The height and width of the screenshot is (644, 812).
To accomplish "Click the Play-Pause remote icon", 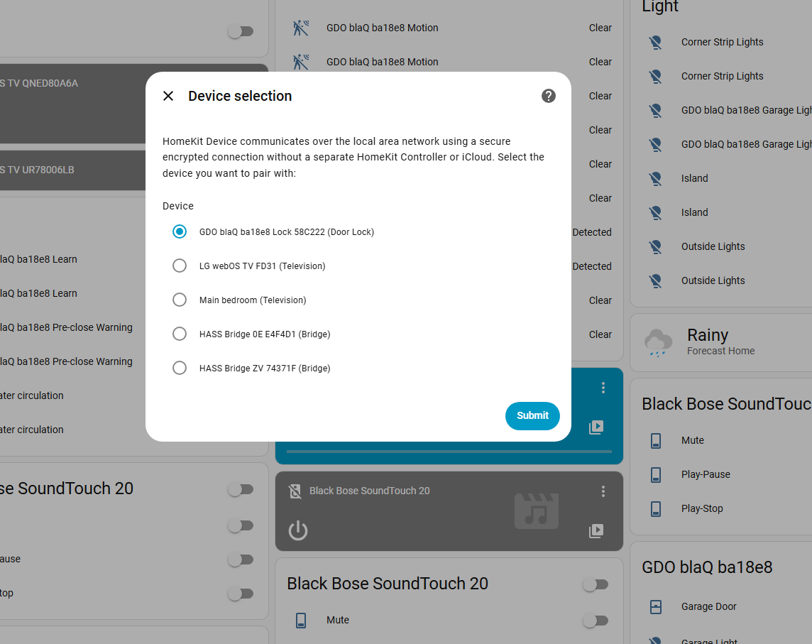I will tap(656, 474).
